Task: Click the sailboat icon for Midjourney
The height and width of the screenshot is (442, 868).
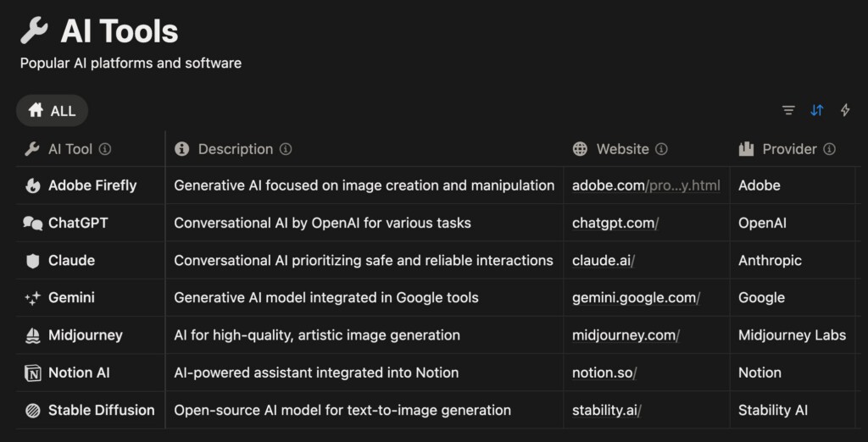Action: tap(33, 336)
